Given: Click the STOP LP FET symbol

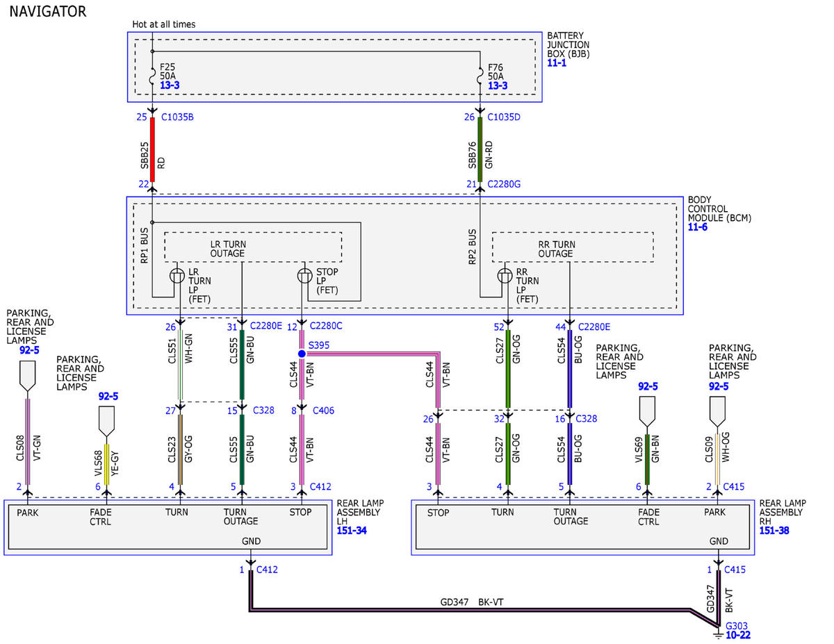Looking at the screenshot, I should click(304, 276).
